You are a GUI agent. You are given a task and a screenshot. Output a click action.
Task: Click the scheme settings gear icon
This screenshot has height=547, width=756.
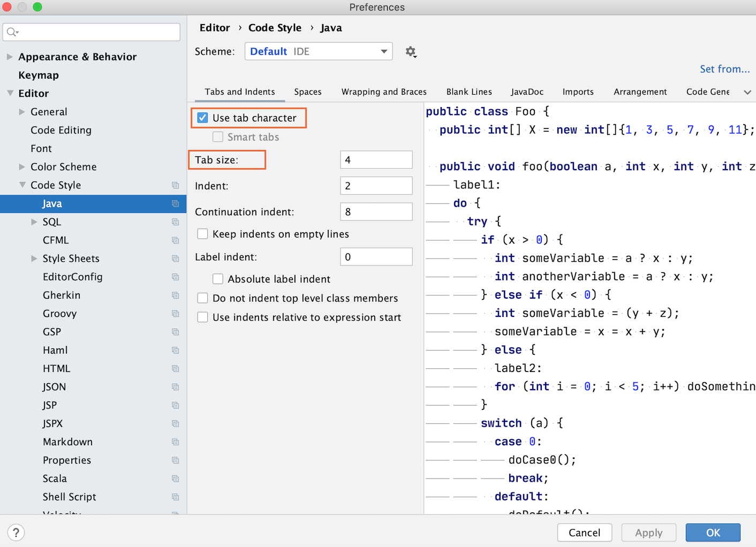tap(410, 51)
